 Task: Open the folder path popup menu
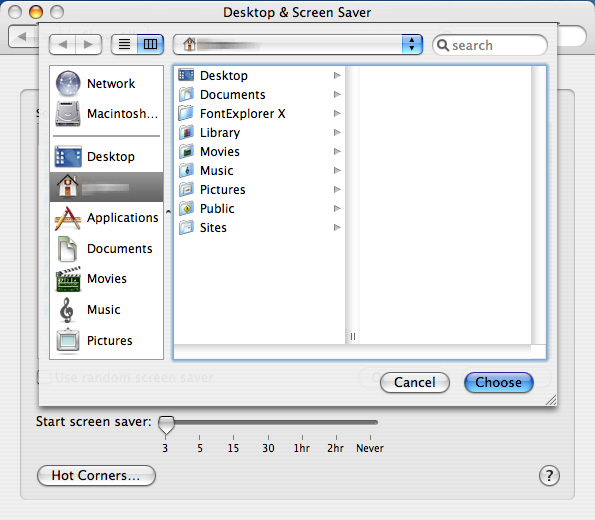coord(298,44)
